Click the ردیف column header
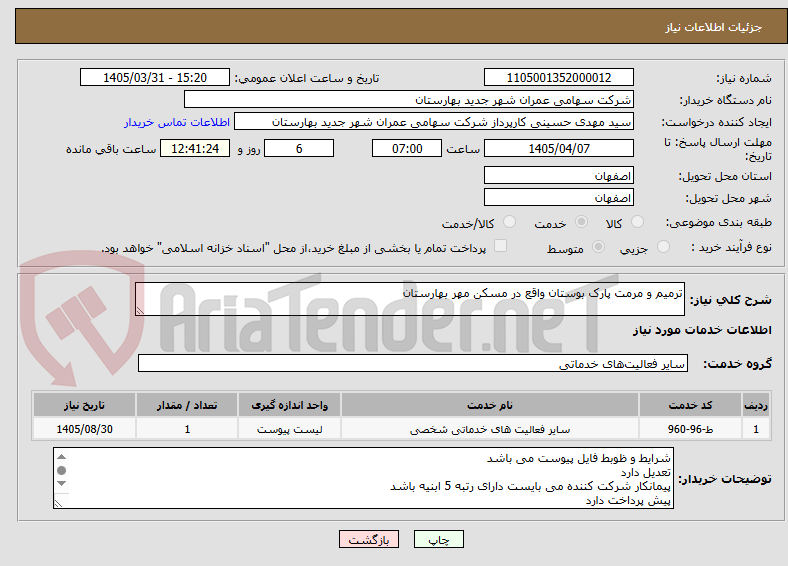 (x=756, y=405)
